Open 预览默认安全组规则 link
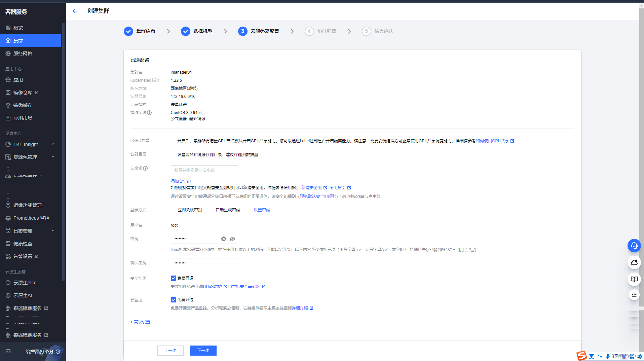Screen dimensions: 644x361 point(318,196)
